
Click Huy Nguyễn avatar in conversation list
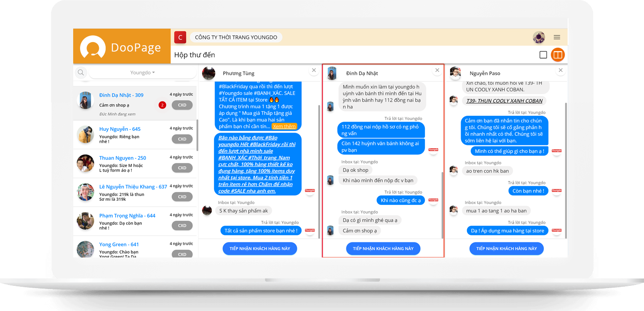[x=85, y=134]
